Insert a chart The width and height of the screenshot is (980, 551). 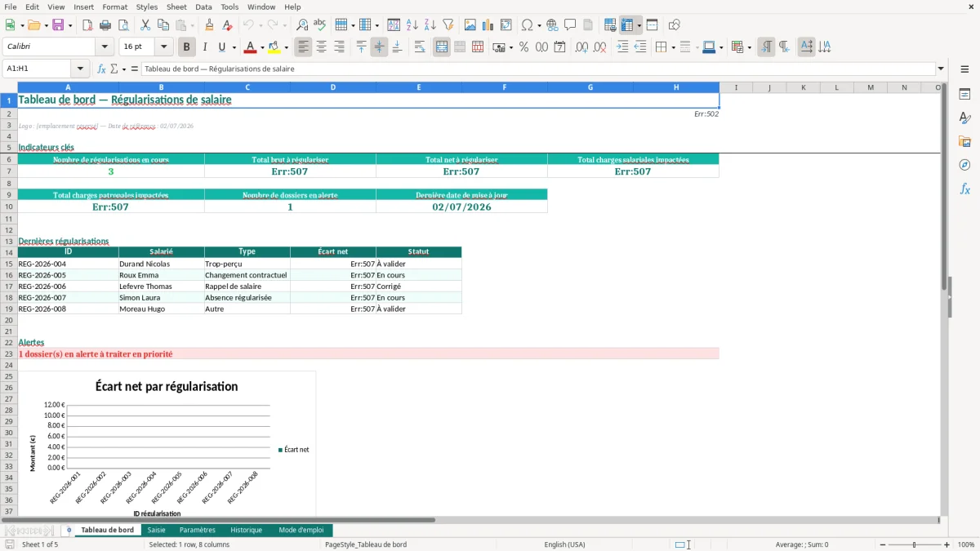click(488, 25)
